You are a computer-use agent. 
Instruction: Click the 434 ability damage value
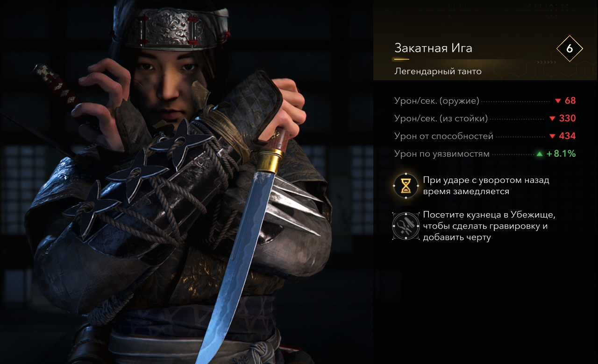point(567,136)
